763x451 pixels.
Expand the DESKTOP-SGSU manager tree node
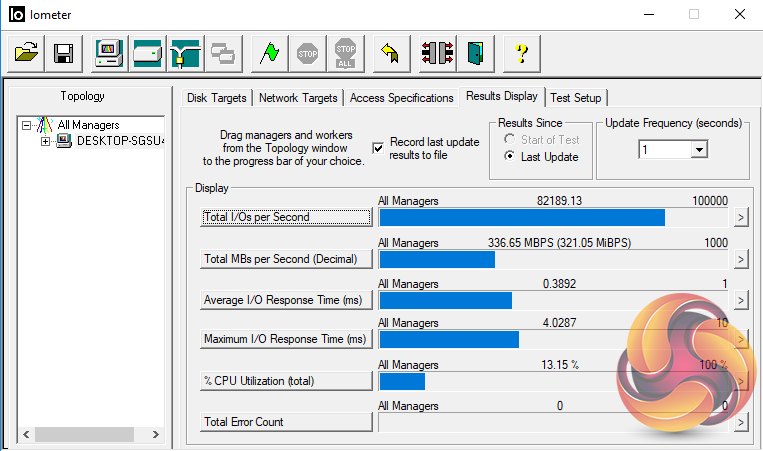pos(46,141)
